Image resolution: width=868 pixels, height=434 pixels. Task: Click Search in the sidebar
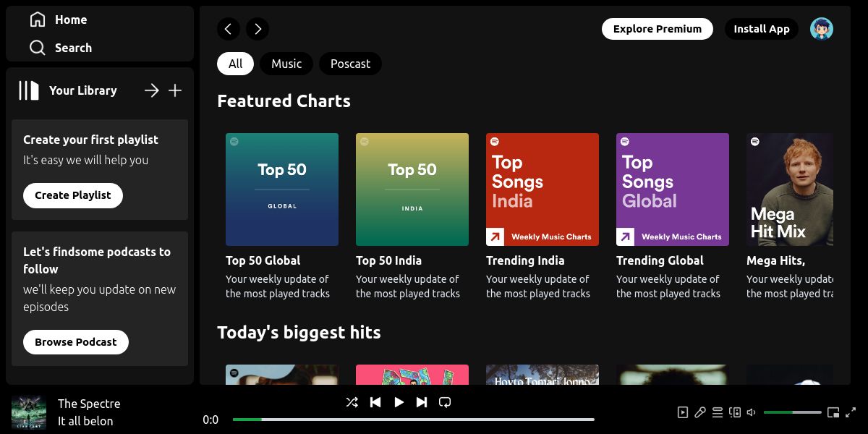73,48
